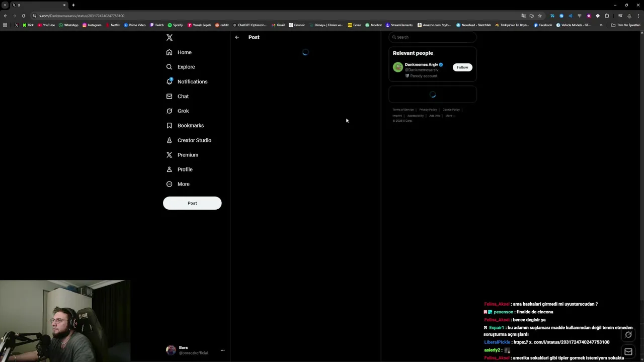The height and width of the screenshot is (362, 644).
Task: Open the Premium page
Action: (182, 155)
